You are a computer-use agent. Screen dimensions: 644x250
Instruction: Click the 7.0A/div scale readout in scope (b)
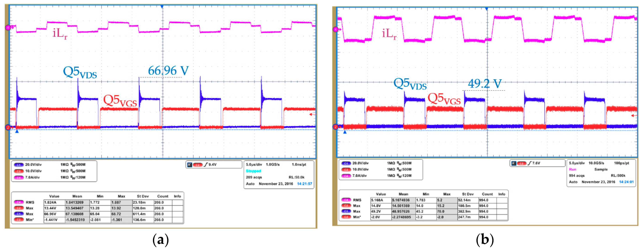[360, 176]
